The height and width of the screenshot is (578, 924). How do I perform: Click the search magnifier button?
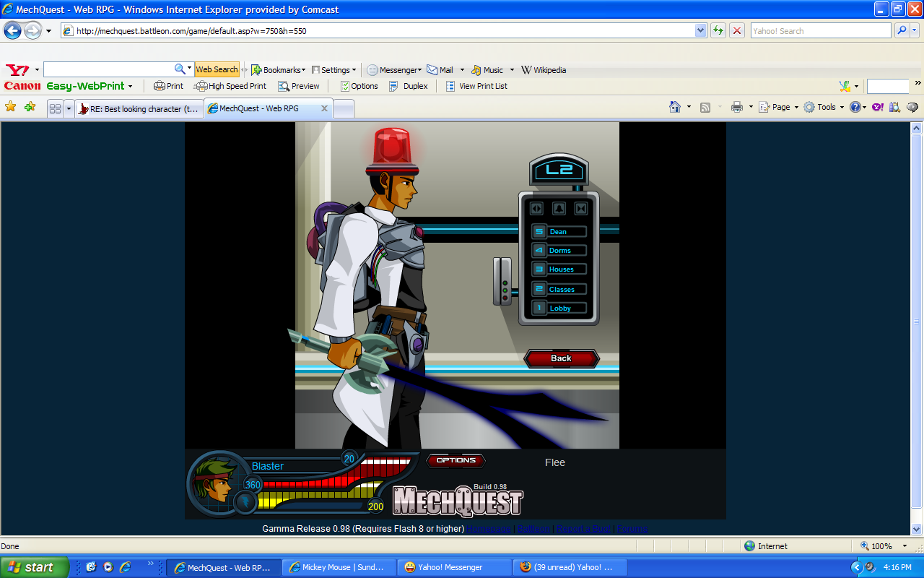coord(902,30)
